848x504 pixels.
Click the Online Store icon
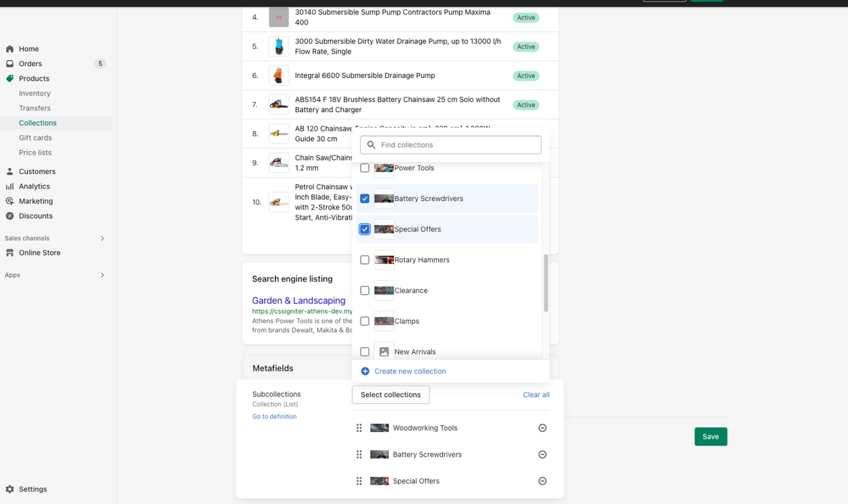[10, 252]
